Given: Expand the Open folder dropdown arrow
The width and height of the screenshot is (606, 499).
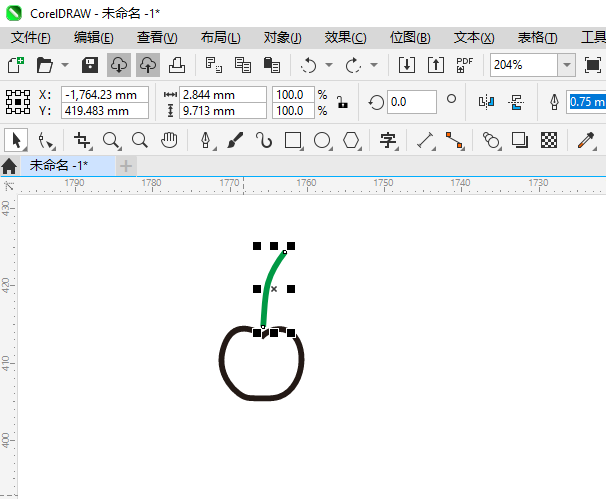Looking at the screenshot, I should coord(65,65).
